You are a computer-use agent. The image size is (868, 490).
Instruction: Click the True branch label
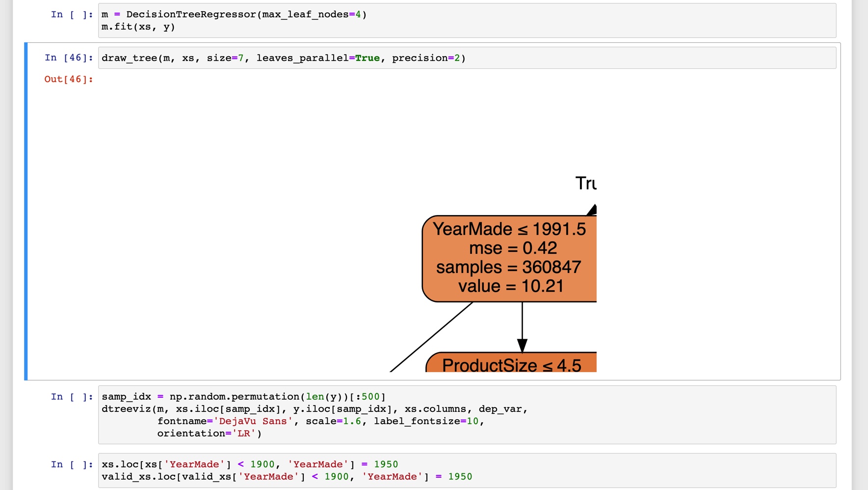587,183
